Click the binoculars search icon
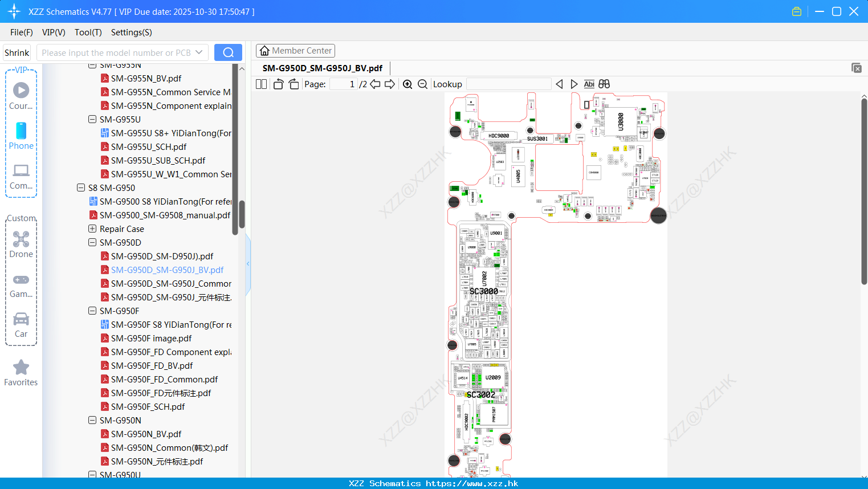Image resolution: width=868 pixels, height=489 pixels. coord(604,84)
